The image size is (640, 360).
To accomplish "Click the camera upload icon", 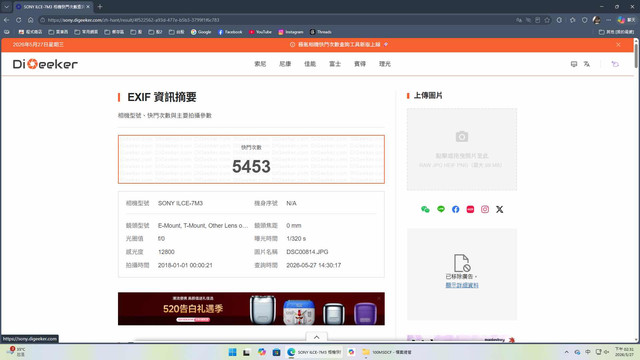I will [462, 137].
